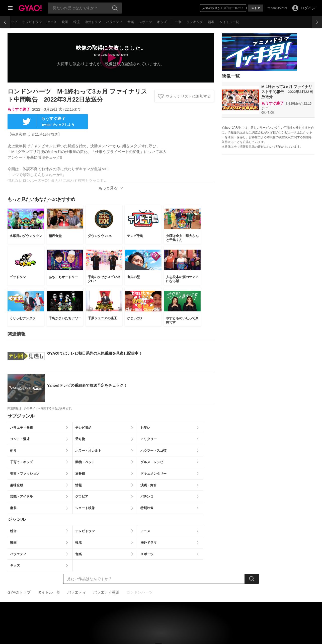322x644 pixels.
Task: Click the Twitter bird share button
Action: click(x=48, y=122)
